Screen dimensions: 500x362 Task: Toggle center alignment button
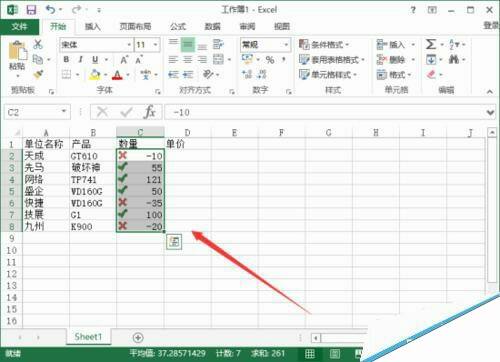pyautogui.click(x=188, y=60)
